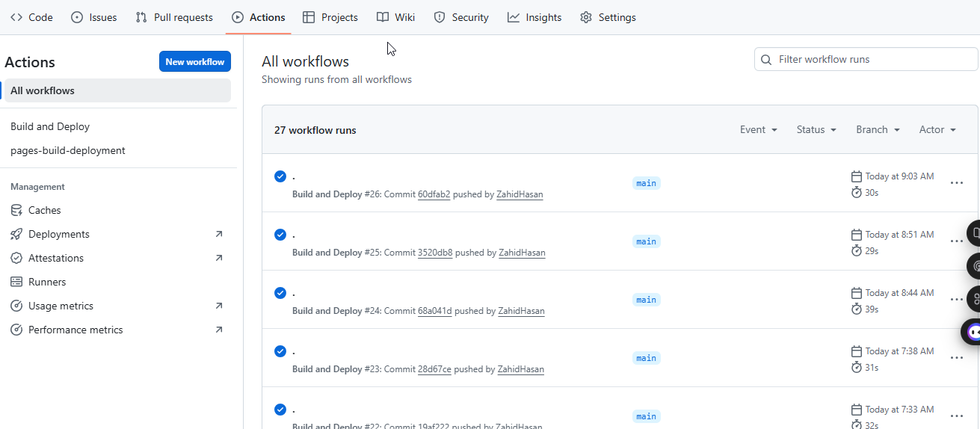Open options menu for run #25

956,241
